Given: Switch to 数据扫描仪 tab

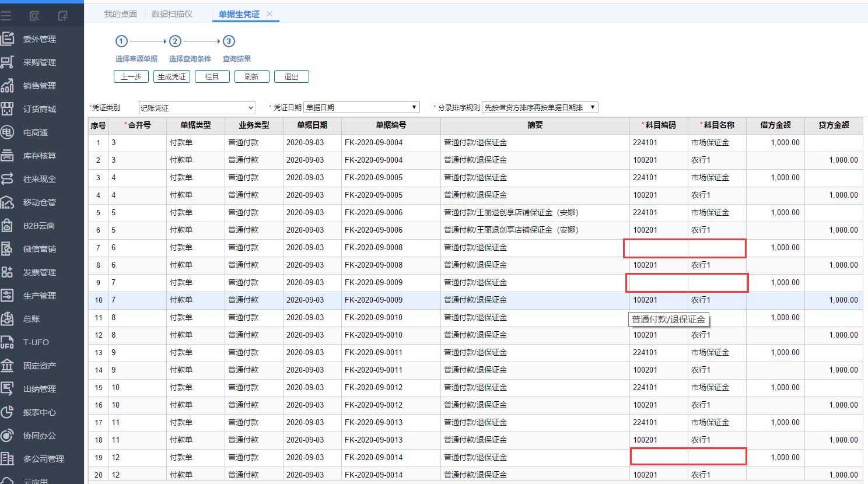Looking at the screenshot, I should [x=172, y=14].
